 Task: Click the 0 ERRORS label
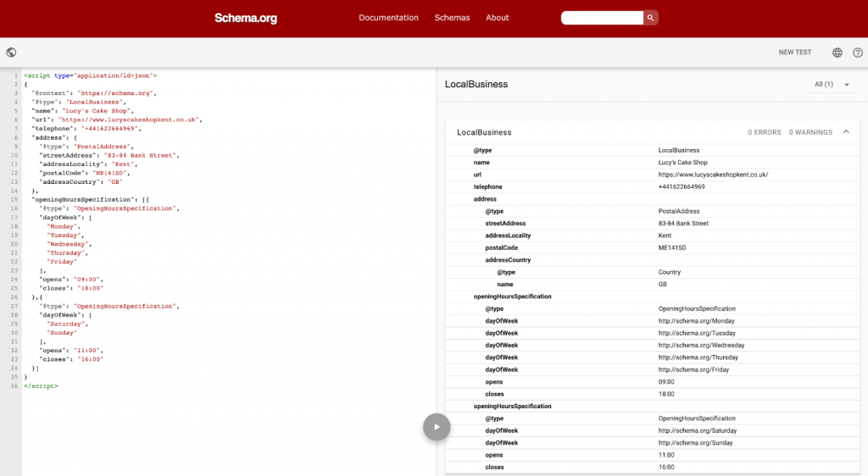tap(765, 133)
